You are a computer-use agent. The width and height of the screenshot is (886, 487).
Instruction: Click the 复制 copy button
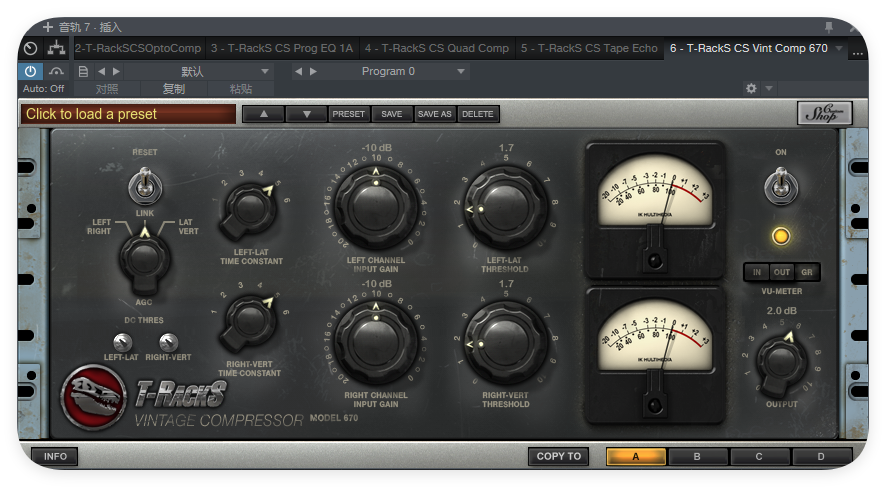173,89
